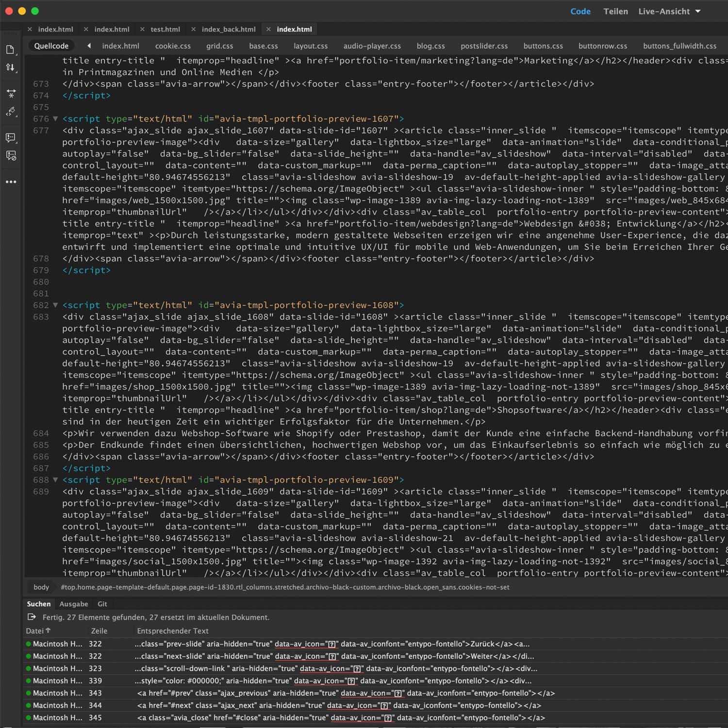This screenshot has height=728, width=728.
Task: Close the test.html tab
Action: click(x=142, y=29)
